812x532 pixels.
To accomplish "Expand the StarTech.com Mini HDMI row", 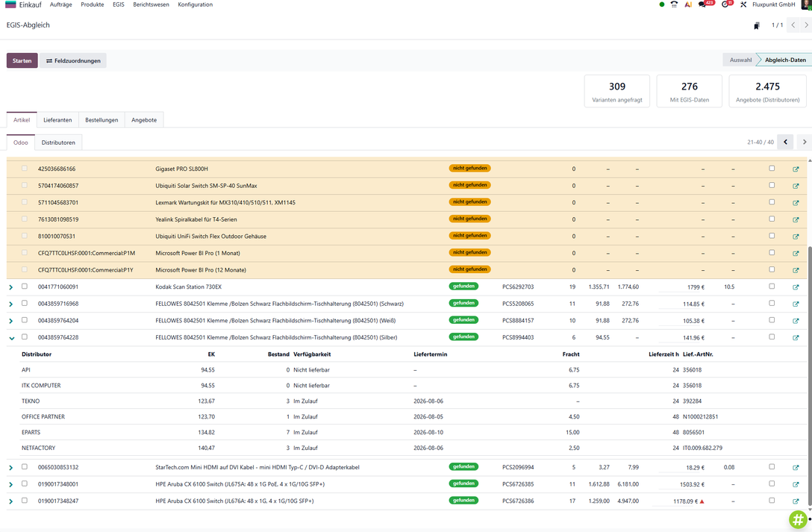I will [x=11, y=468].
